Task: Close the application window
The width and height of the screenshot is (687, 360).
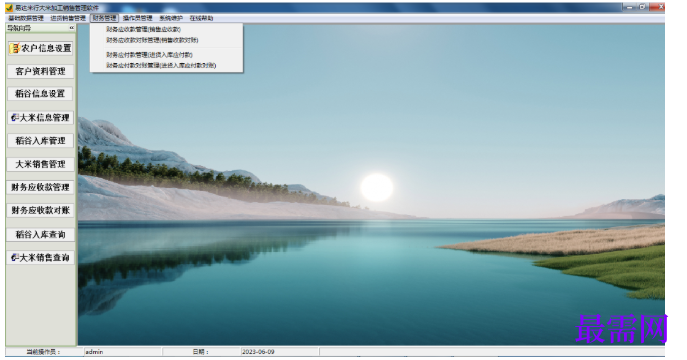Action: coord(657,7)
